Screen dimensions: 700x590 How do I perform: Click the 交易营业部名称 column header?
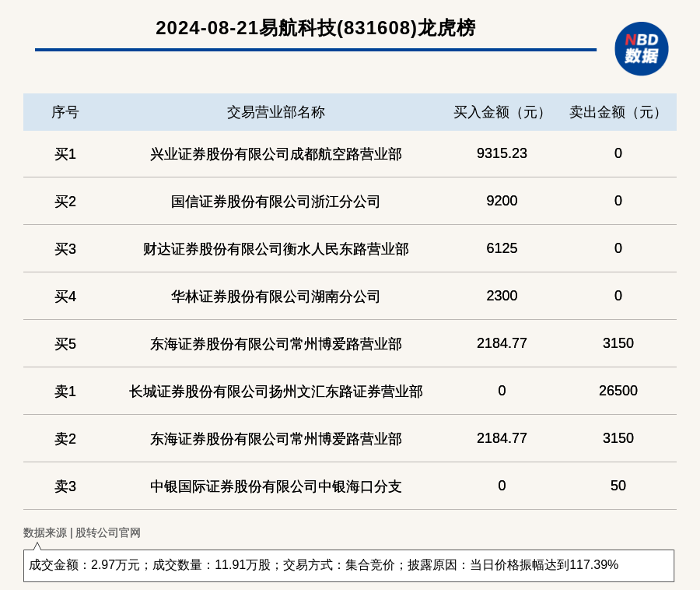[x=275, y=112]
